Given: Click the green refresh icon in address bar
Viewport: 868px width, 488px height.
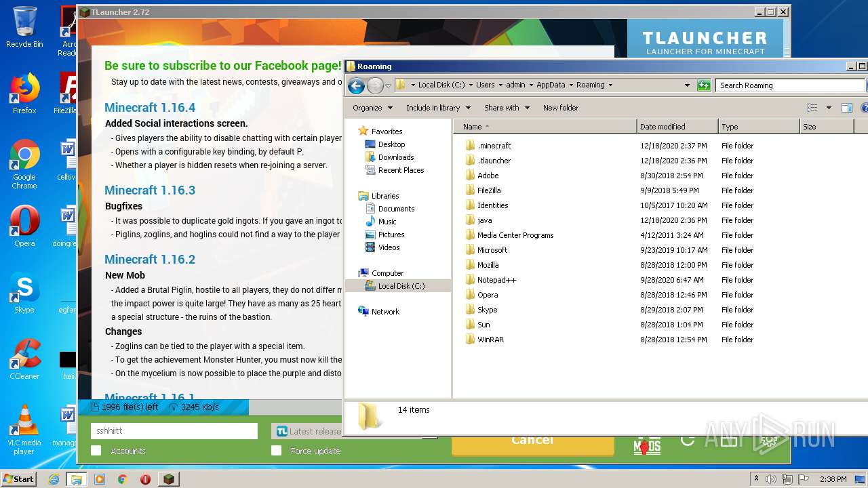Looking at the screenshot, I should pos(704,85).
